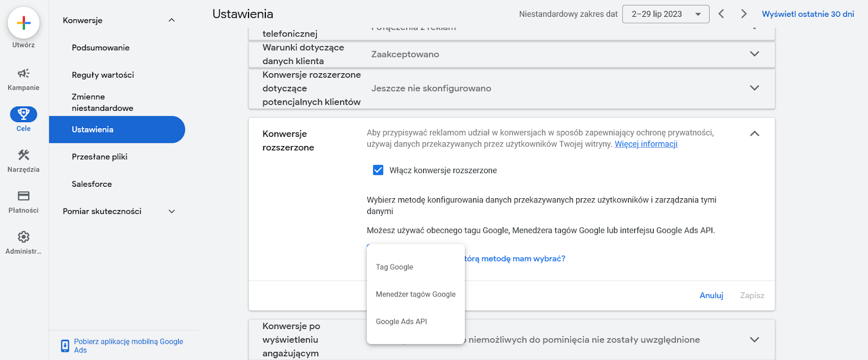Select Google Ads API option

click(416, 321)
